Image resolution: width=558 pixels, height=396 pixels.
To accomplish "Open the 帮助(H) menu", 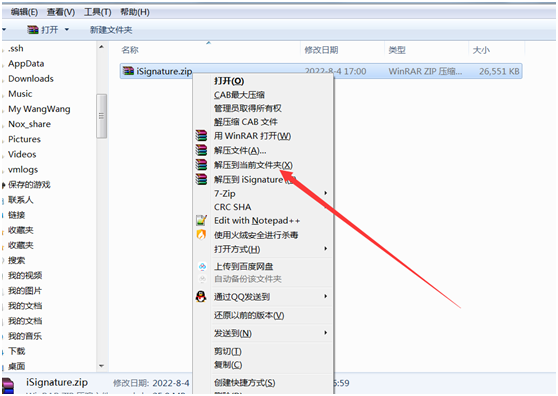I will (x=135, y=12).
